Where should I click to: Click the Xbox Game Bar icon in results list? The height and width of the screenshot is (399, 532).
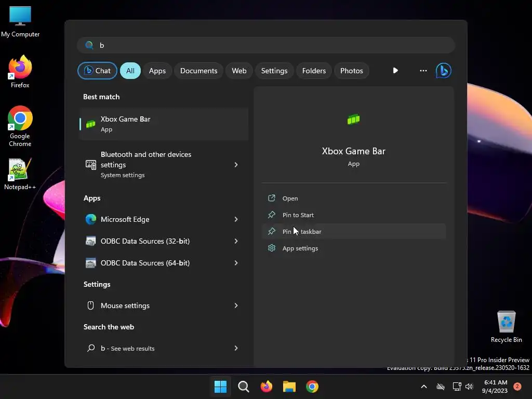[x=90, y=124]
